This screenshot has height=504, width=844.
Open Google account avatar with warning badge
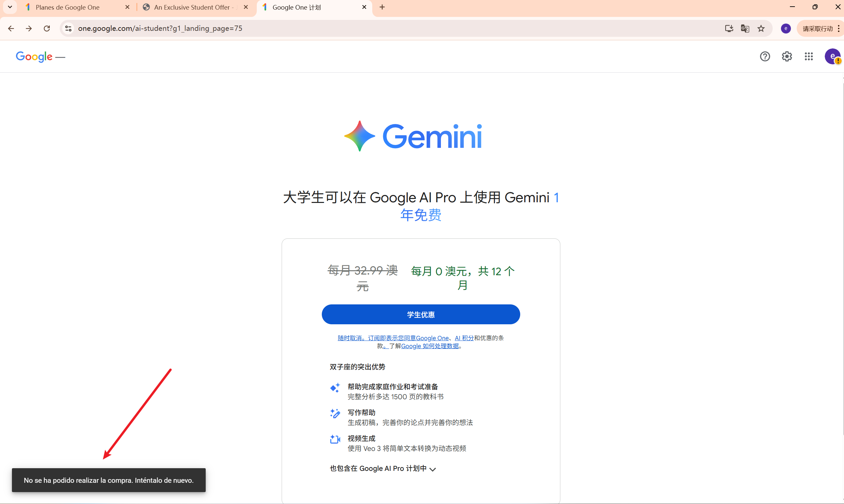(832, 56)
